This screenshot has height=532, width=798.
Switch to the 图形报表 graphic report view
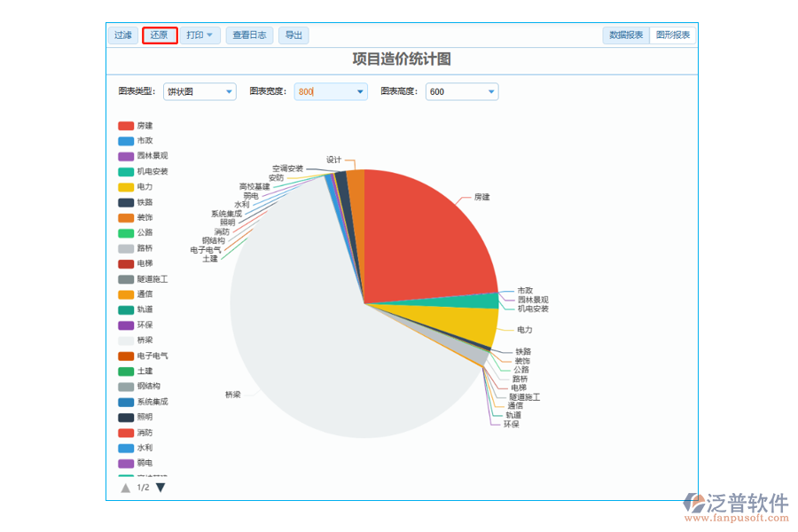(674, 35)
